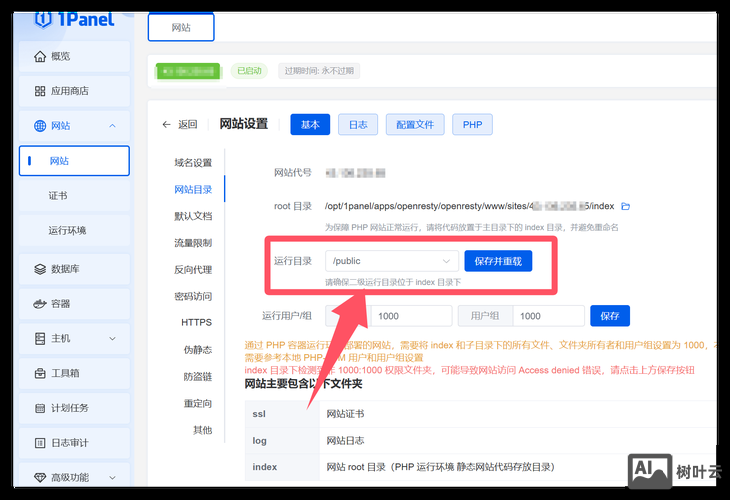
Task: Open 重定向 settings section
Action: [x=198, y=403]
